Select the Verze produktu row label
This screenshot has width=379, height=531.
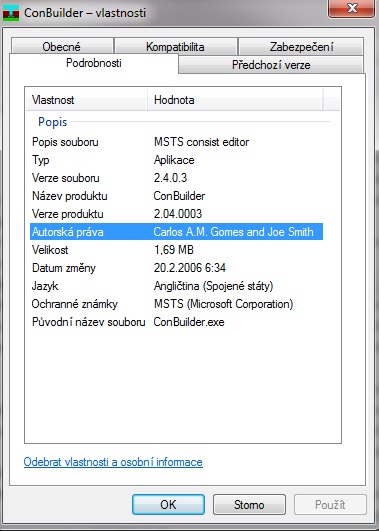click(68, 214)
